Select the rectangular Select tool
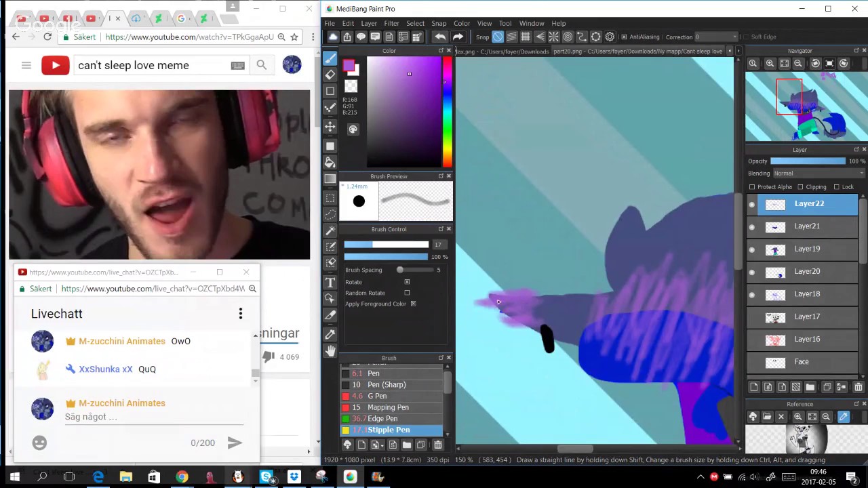This screenshot has width=868, height=488. pos(330,198)
